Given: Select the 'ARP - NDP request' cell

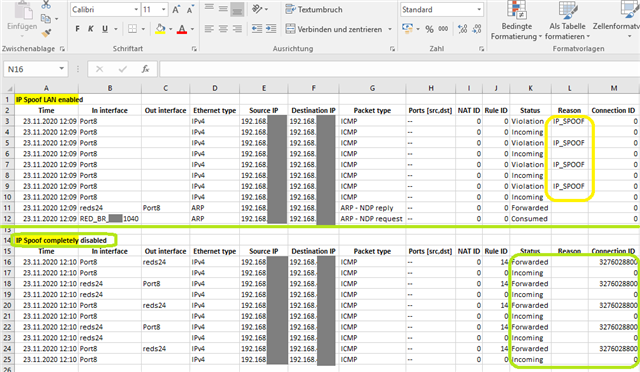Looking at the screenshot, I should [x=372, y=218].
